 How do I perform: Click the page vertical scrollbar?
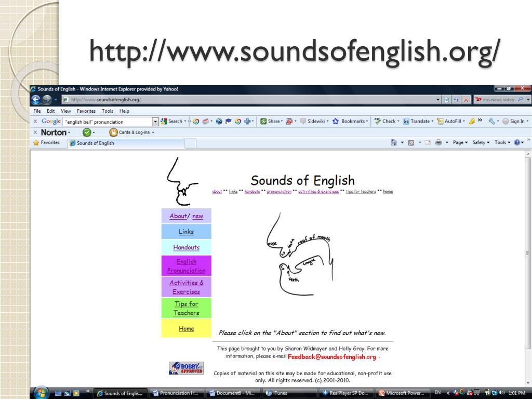pyautogui.click(x=528, y=252)
